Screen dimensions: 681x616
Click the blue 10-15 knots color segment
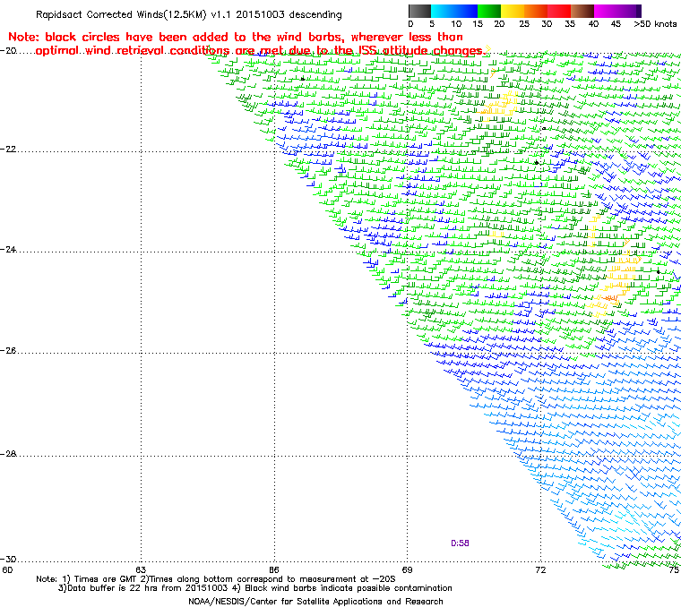[x=466, y=11]
